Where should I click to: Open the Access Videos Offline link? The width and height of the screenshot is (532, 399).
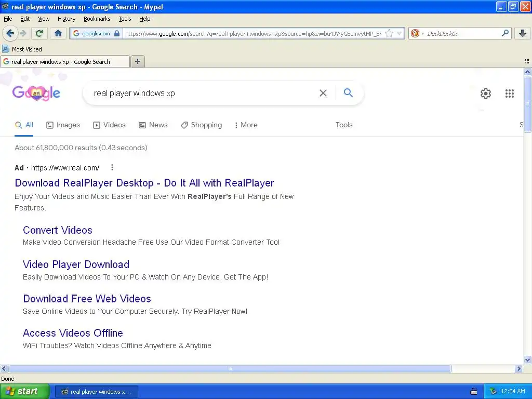[73, 333]
